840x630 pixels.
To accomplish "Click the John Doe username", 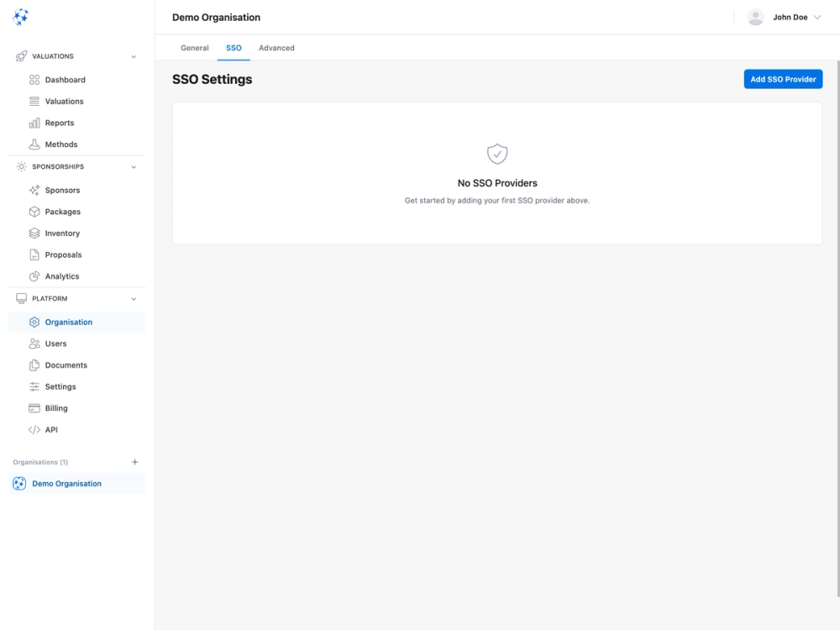I will coord(790,17).
